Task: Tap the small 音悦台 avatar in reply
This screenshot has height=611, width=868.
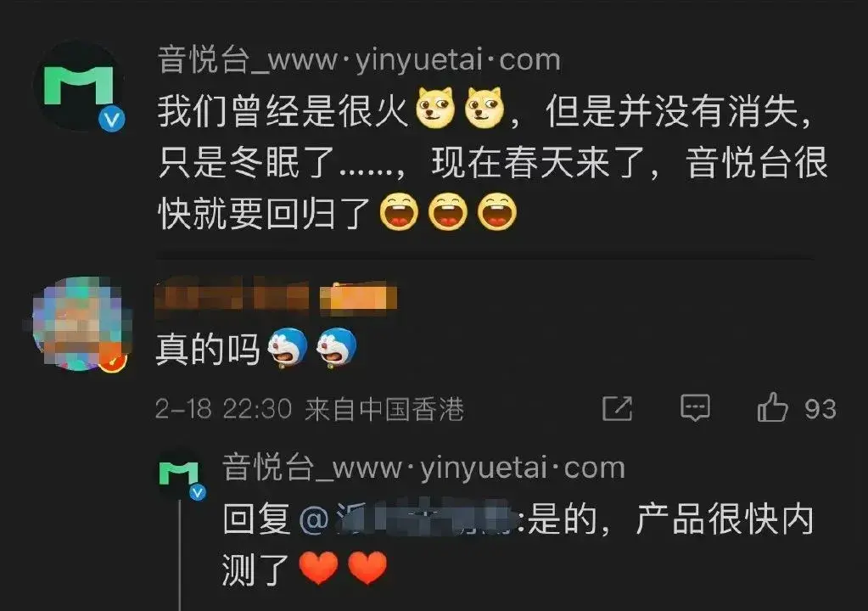Action: click(179, 476)
